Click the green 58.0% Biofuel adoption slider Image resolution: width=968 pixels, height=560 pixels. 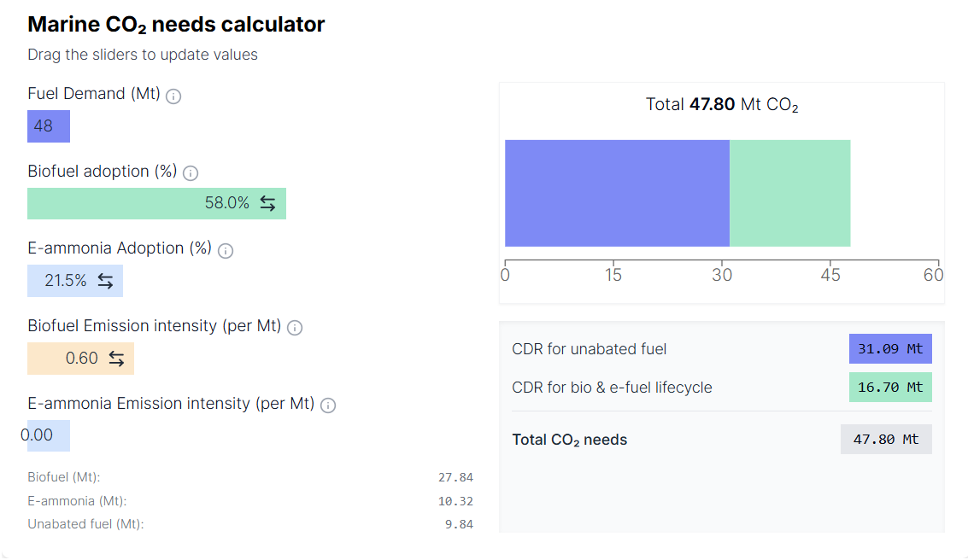[157, 203]
